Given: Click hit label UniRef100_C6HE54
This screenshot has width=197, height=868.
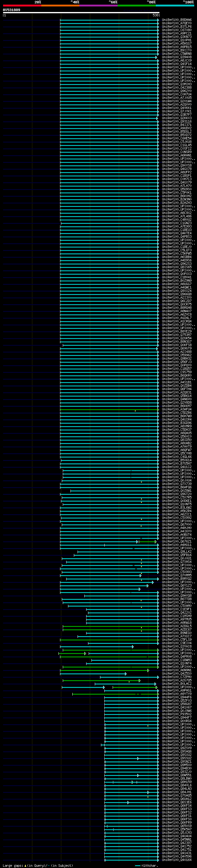Looking at the screenshot, I should click(176, 139).
